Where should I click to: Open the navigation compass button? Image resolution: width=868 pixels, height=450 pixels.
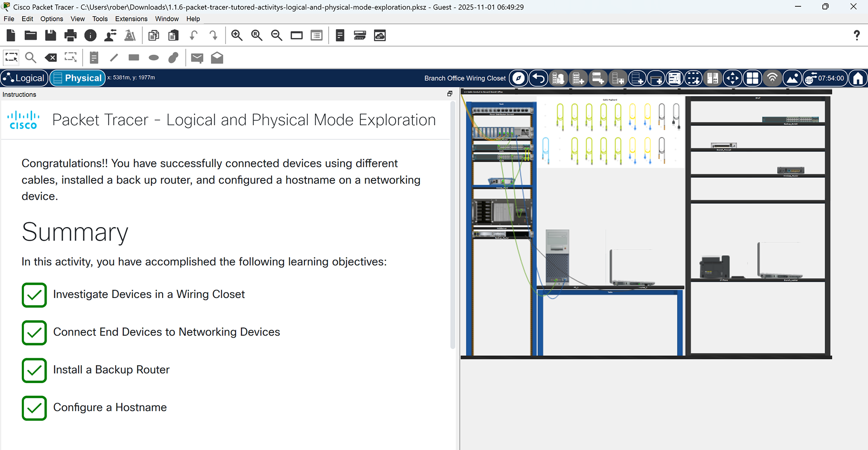point(519,78)
